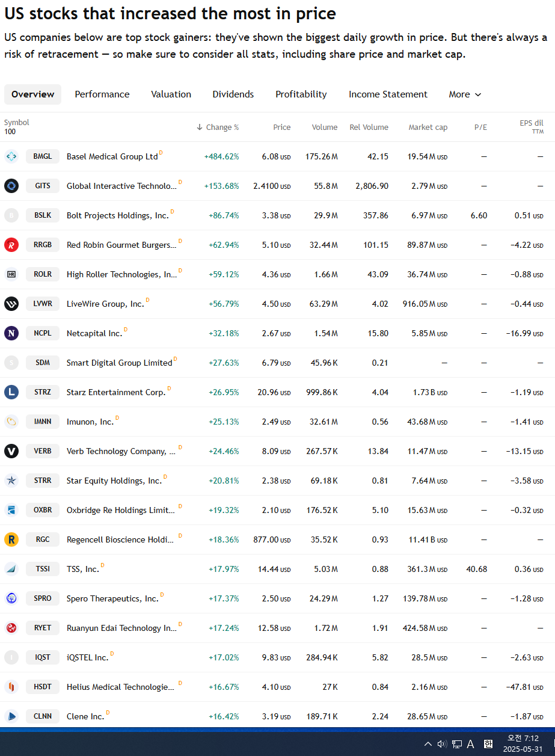The height and width of the screenshot is (756, 555).
Task: Sort by Rel Volume column header
Action: (x=369, y=128)
